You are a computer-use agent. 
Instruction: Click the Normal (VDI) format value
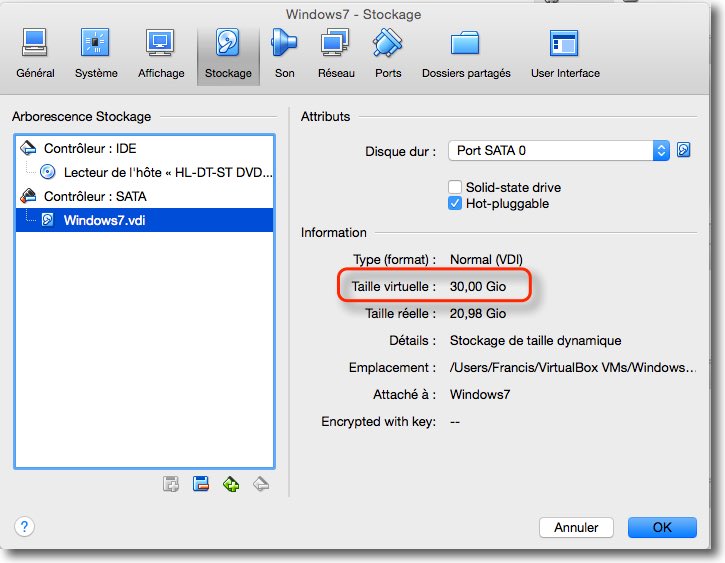486,259
